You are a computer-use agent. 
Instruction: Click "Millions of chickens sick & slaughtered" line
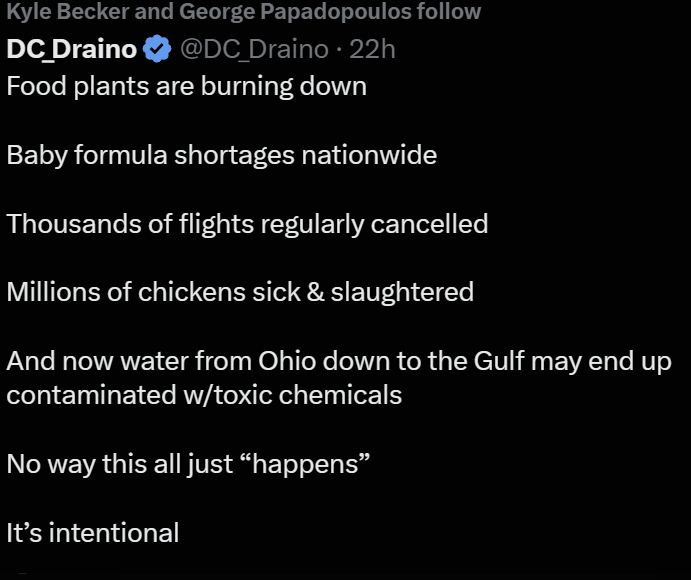pos(240,292)
